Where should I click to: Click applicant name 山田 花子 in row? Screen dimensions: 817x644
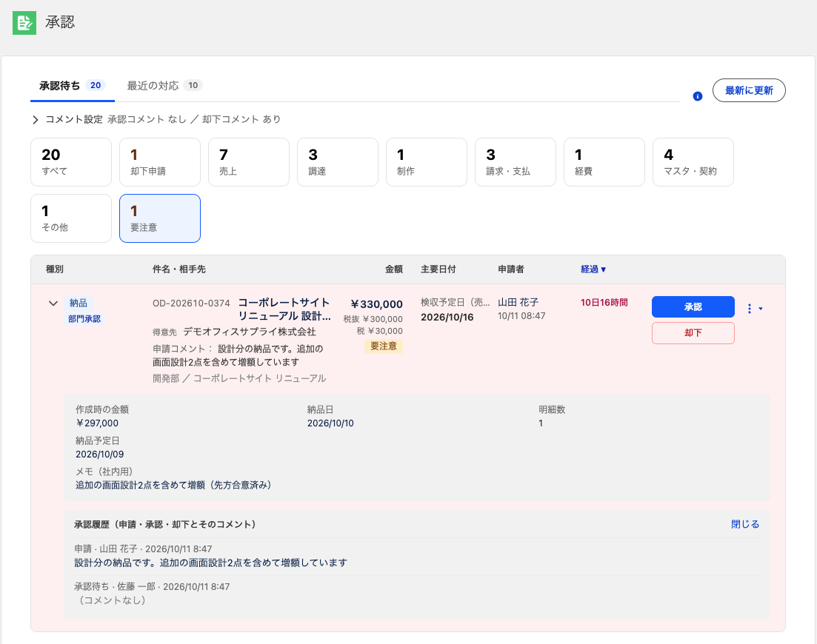(x=518, y=302)
